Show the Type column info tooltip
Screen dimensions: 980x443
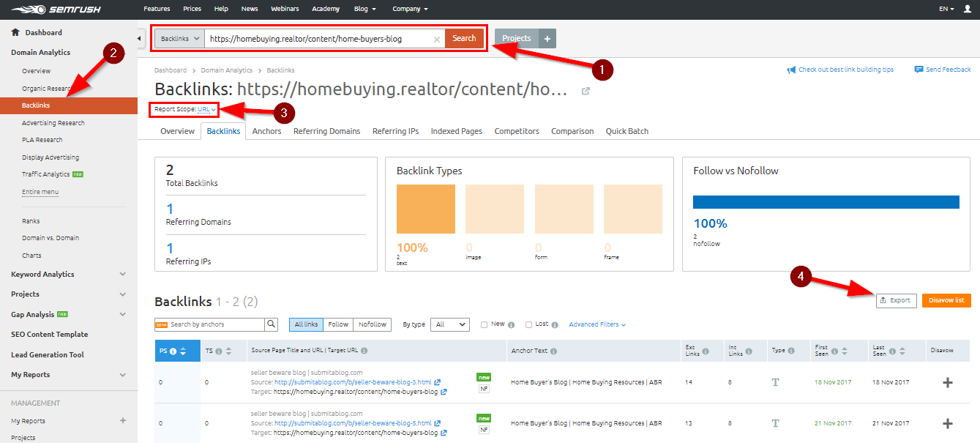[x=792, y=351]
